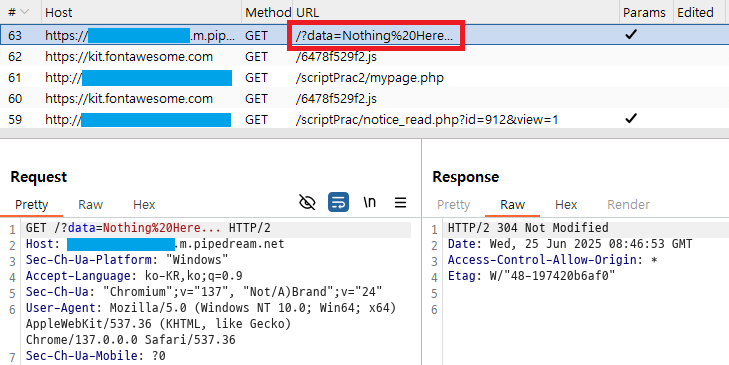
Task: Click the GET request line in Request editor
Action: [x=148, y=228]
